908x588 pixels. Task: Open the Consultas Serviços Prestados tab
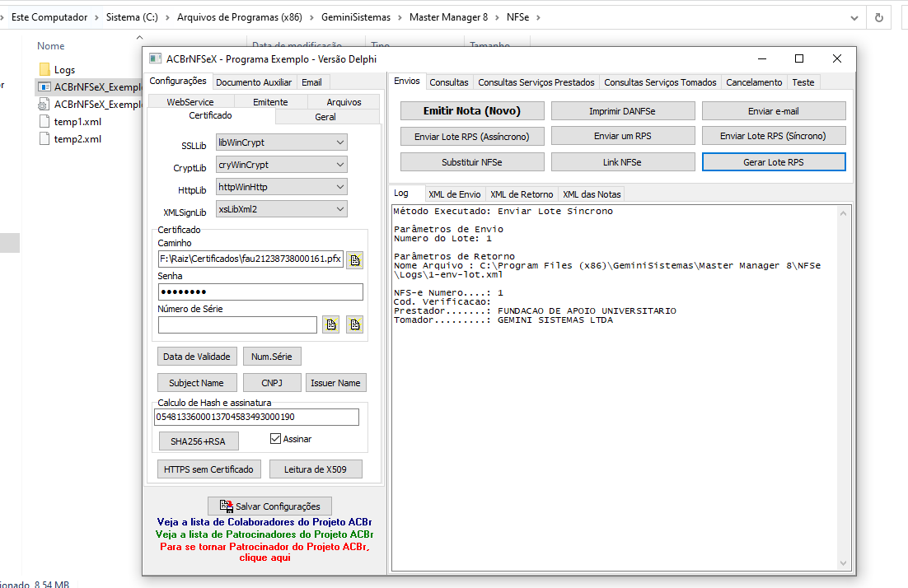[536, 82]
